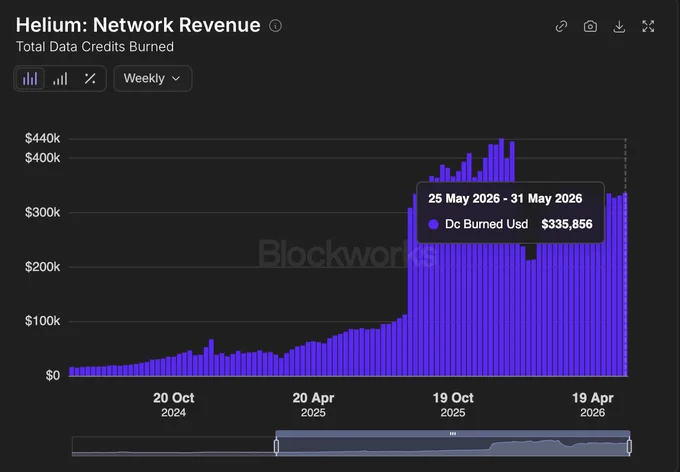Click the 25 May 2026 latest bar
The width and height of the screenshot is (680, 472).
[x=625, y=284]
